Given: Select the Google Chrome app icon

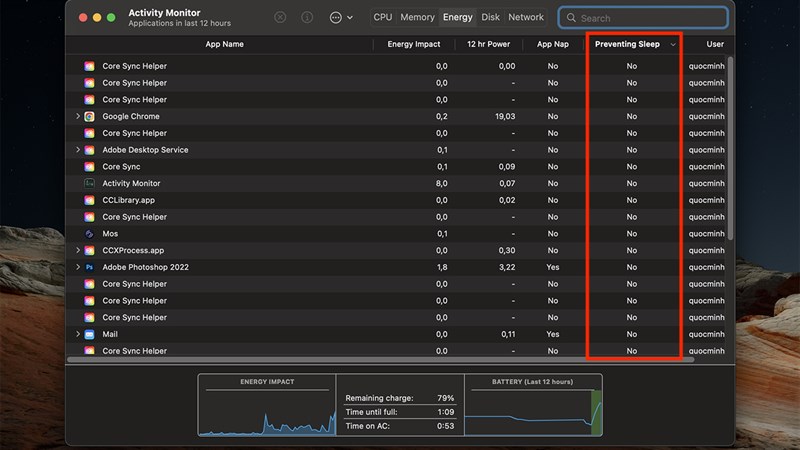Looking at the screenshot, I should pos(89,117).
